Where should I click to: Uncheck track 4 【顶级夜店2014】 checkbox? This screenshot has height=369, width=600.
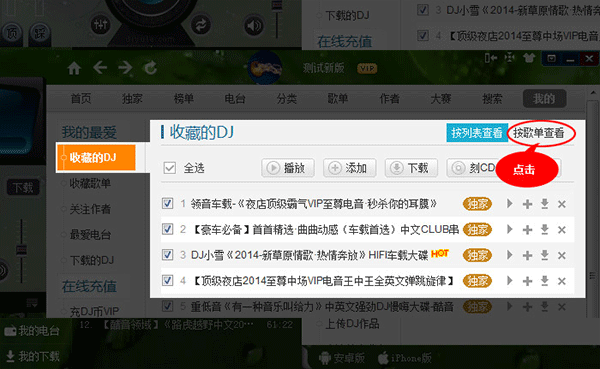pos(167,280)
